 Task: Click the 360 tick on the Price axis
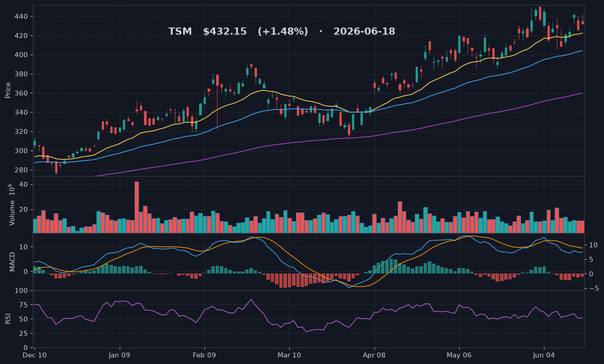[22, 93]
